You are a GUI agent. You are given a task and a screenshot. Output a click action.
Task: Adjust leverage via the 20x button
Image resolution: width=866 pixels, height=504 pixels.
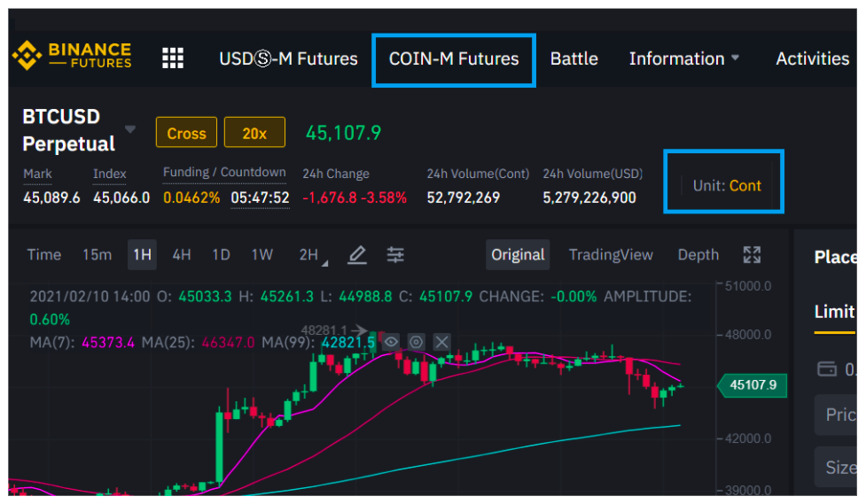(x=254, y=134)
